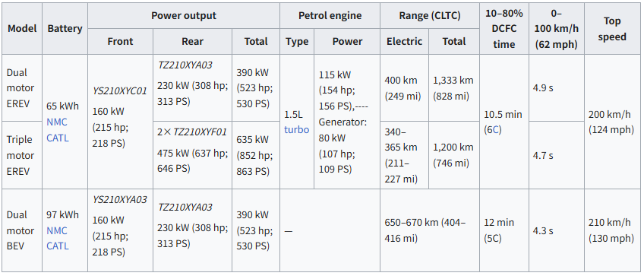644x276 pixels.
Task: Follow the turbo link under 1.5L
Action: pos(296,129)
